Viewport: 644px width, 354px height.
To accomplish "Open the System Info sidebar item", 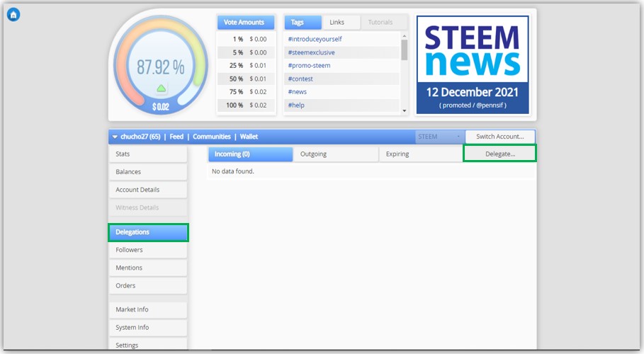I will coord(148,327).
